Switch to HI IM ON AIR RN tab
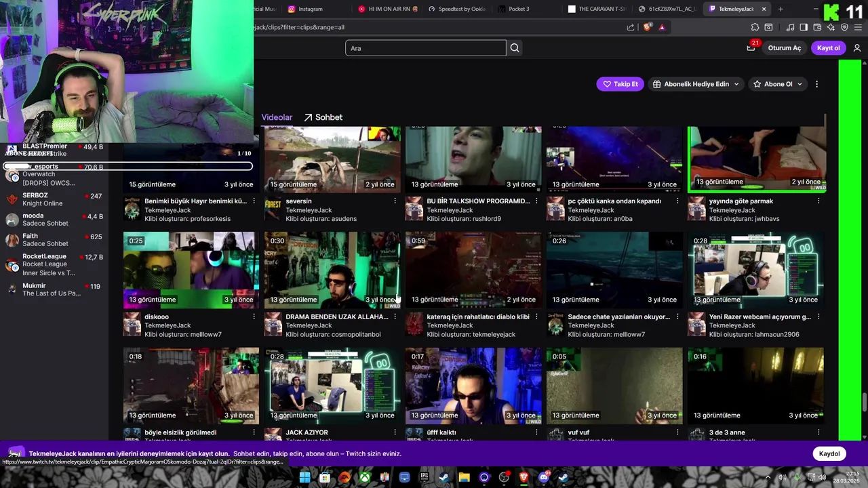868x488 pixels. pos(384,9)
